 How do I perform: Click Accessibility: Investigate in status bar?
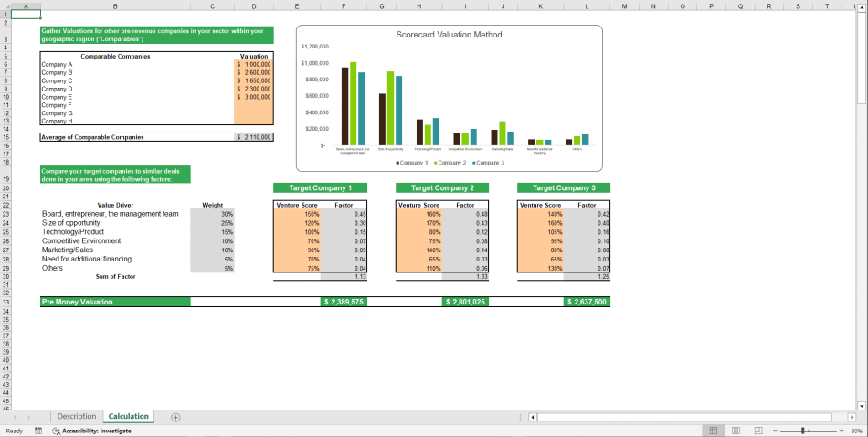coord(92,431)
